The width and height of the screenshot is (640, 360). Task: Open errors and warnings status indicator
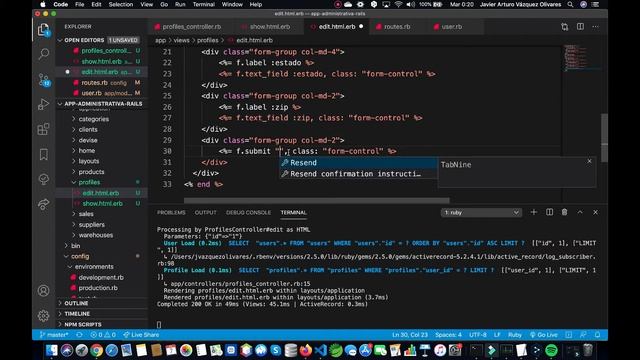coord(103,335)
